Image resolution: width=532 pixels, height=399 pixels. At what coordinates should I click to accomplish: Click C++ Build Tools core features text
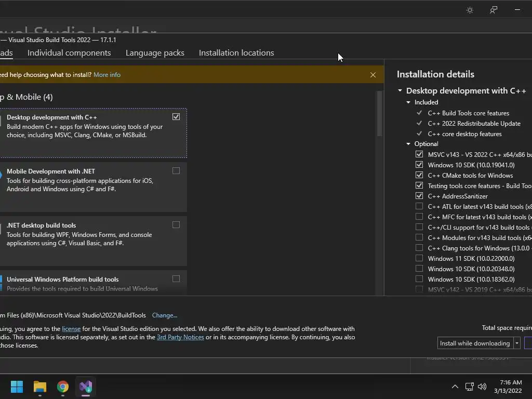tap(469, 113)
